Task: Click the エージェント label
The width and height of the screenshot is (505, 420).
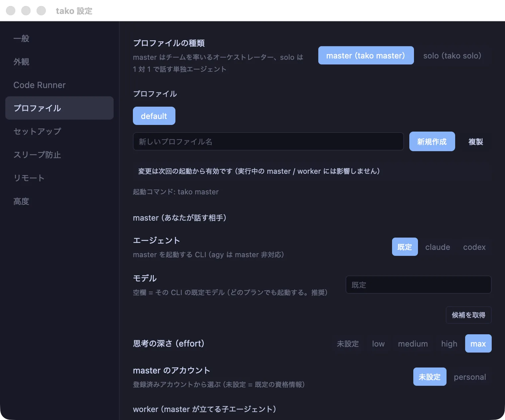Action: click(156, 240)
